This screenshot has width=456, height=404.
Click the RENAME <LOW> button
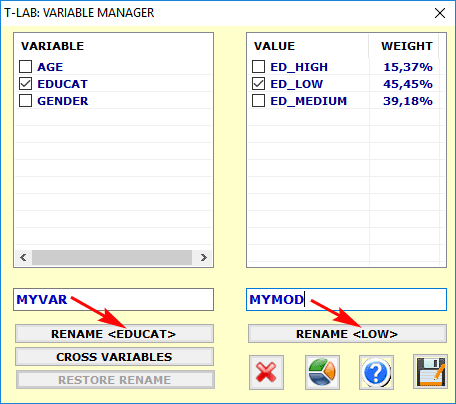tap(347, 334)
